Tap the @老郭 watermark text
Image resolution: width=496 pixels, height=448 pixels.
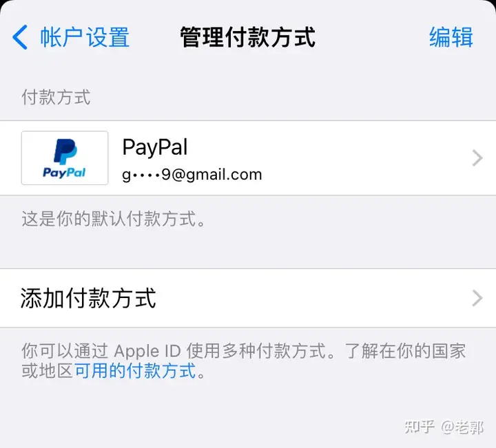462,427
